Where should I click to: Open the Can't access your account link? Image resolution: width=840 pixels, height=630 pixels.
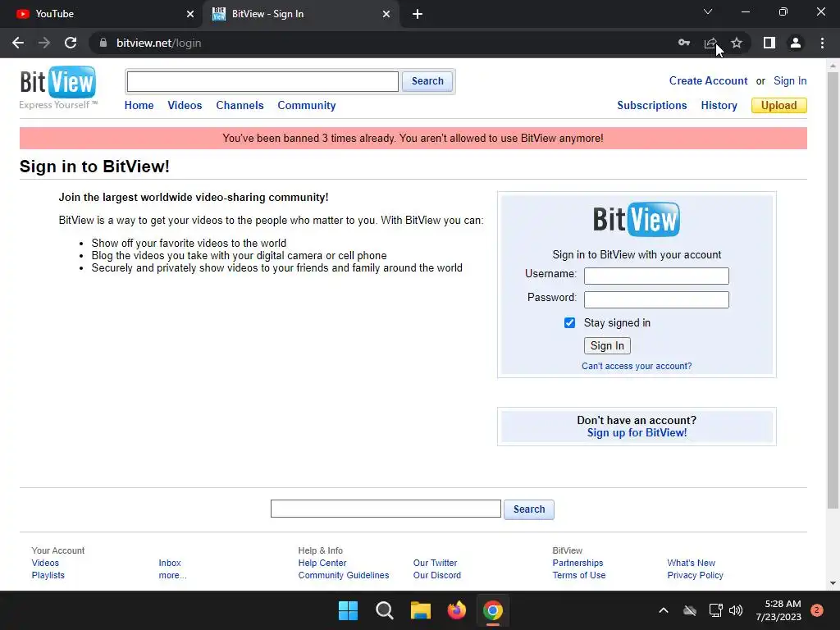(637, 366)
